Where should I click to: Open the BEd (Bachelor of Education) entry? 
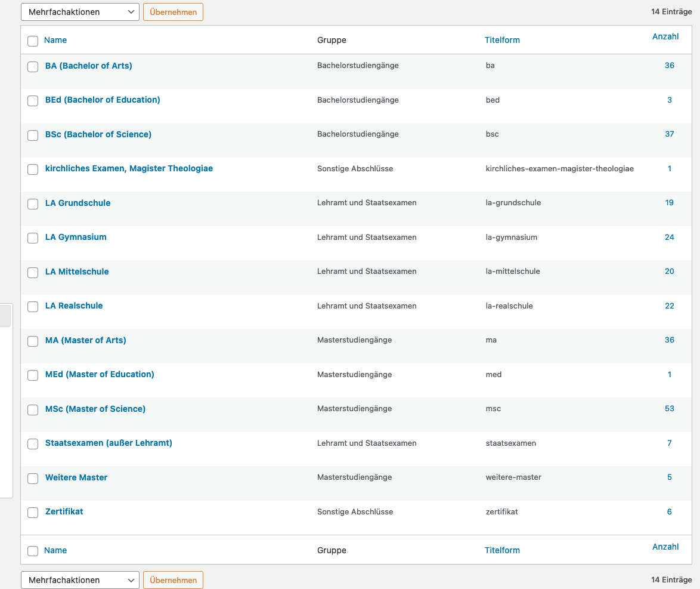103,100
